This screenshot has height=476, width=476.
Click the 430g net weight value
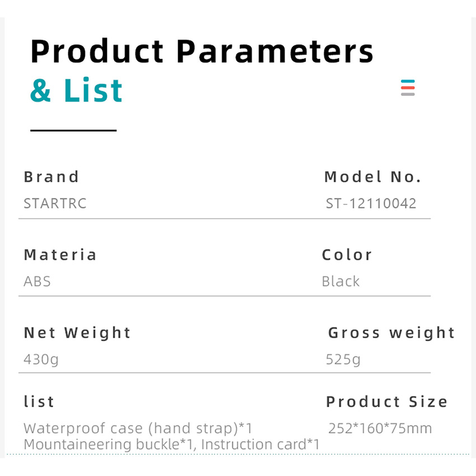click(41, 359)
